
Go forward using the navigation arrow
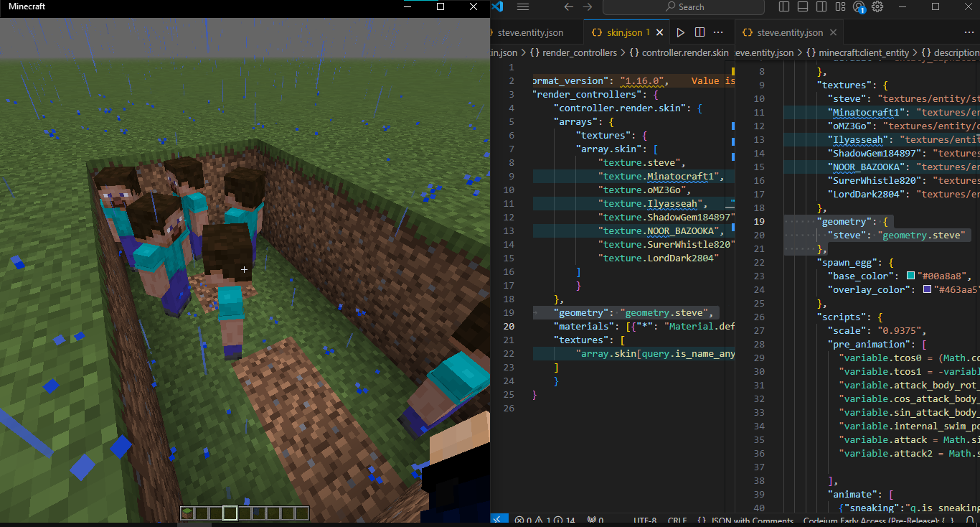[588, 6]
